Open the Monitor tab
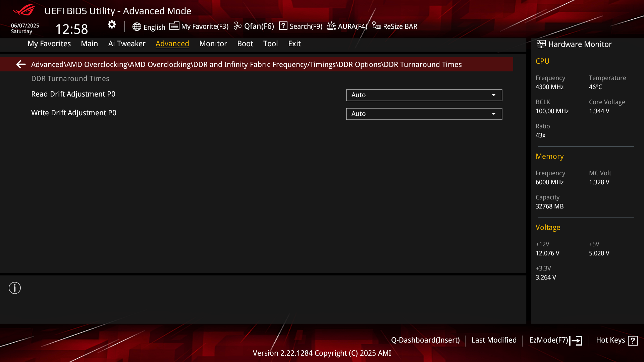 tap(213, 44)
